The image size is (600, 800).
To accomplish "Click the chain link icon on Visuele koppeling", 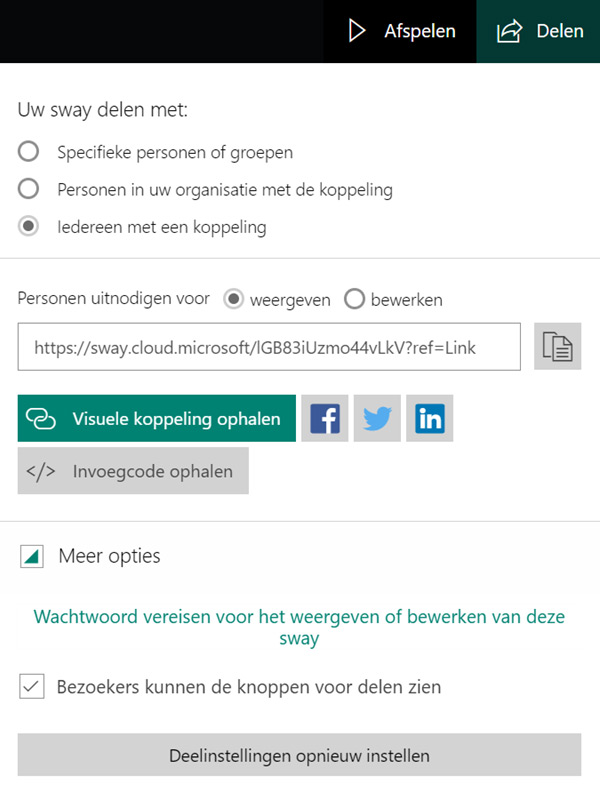I will (41, 419).
